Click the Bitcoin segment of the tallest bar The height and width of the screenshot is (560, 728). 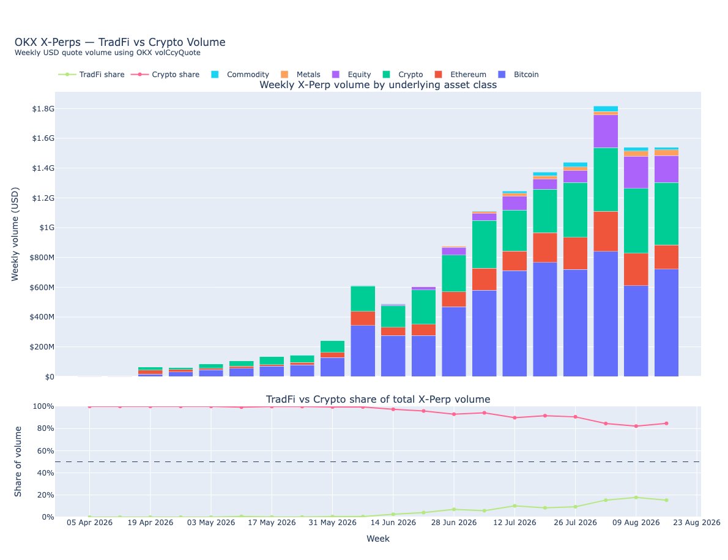tap(606, 314)
